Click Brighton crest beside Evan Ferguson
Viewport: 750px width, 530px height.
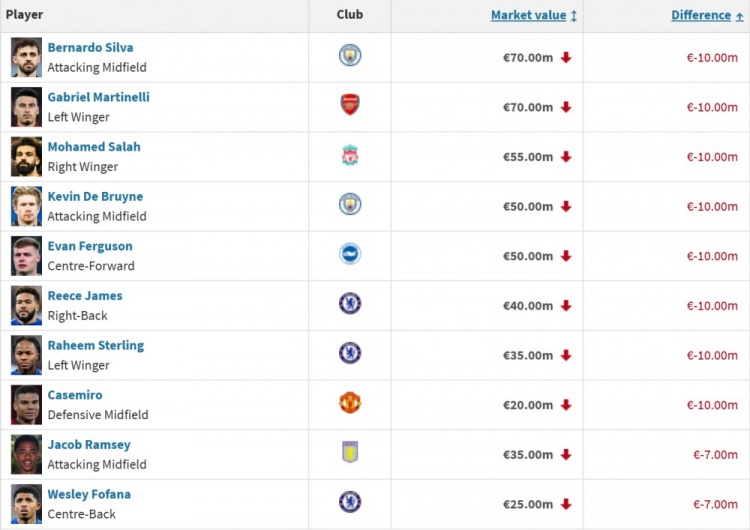coord(350,254)
